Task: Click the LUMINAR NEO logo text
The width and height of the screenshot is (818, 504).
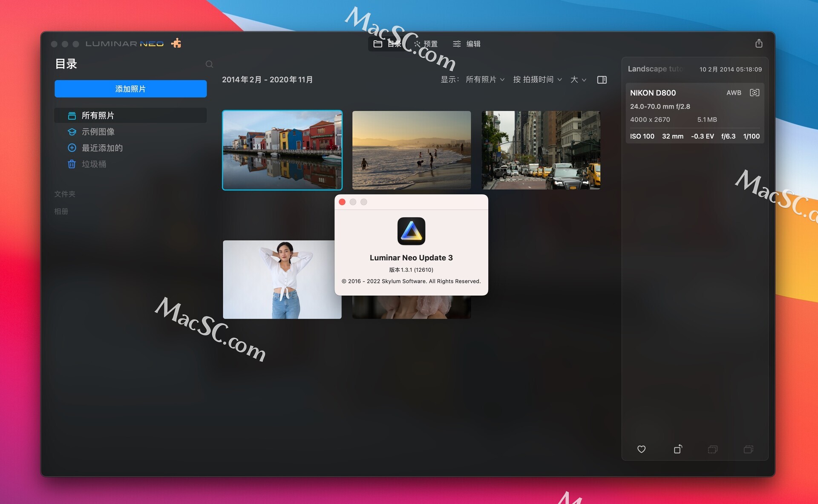Action: (124, 43)
